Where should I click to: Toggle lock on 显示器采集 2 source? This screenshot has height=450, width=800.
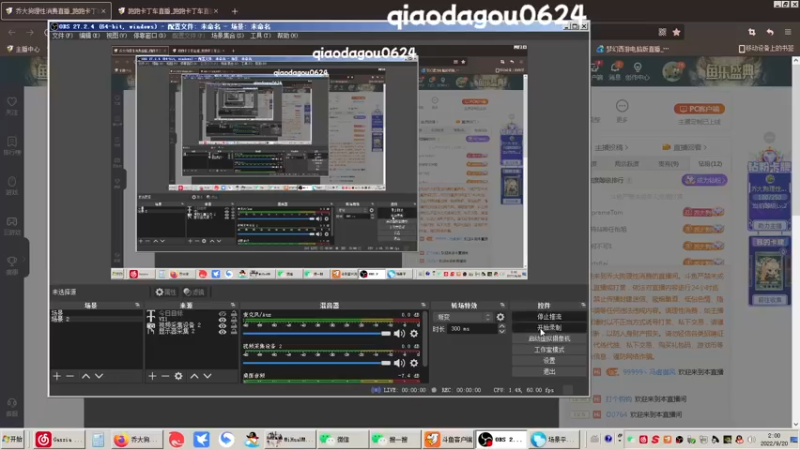click(234, 332)
